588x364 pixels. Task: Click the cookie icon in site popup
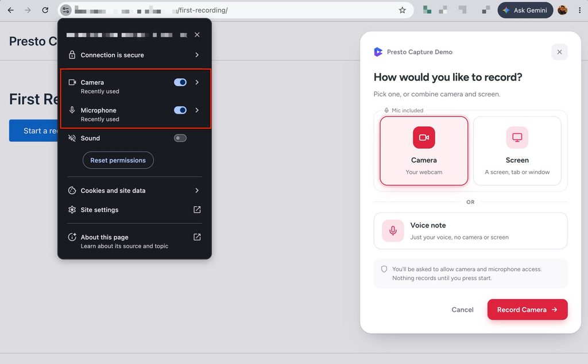point(72,191)
